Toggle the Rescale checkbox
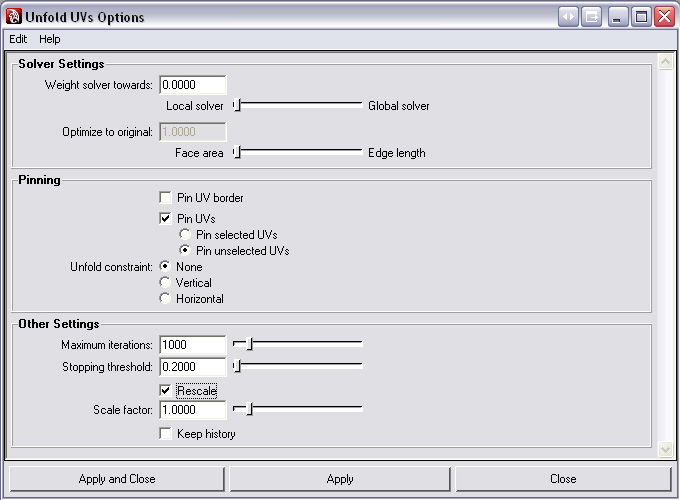 click(x=166, y=390)
